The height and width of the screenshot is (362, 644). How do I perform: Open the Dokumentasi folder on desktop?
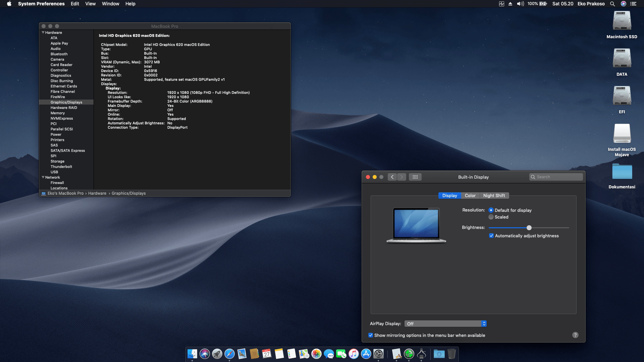[622, 172]
